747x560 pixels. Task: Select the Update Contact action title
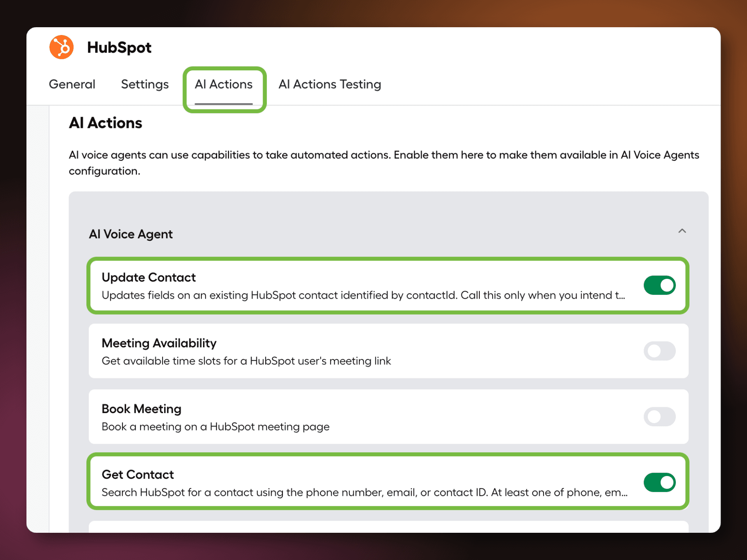pyautogui.click(x=149, y=277)
